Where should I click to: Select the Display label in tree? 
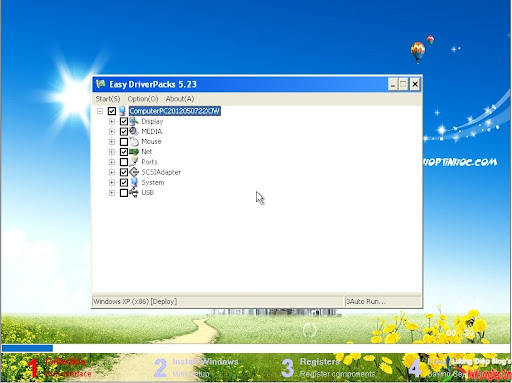coord(152,121)
